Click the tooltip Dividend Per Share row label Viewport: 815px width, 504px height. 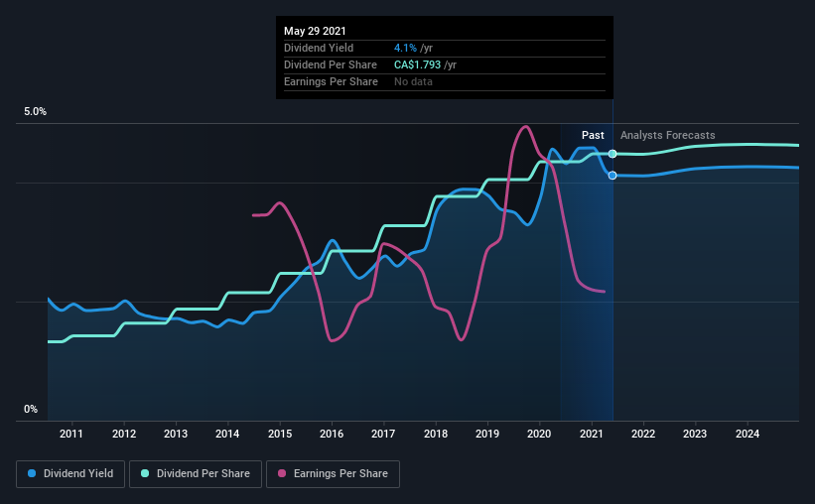coord(330,64)
